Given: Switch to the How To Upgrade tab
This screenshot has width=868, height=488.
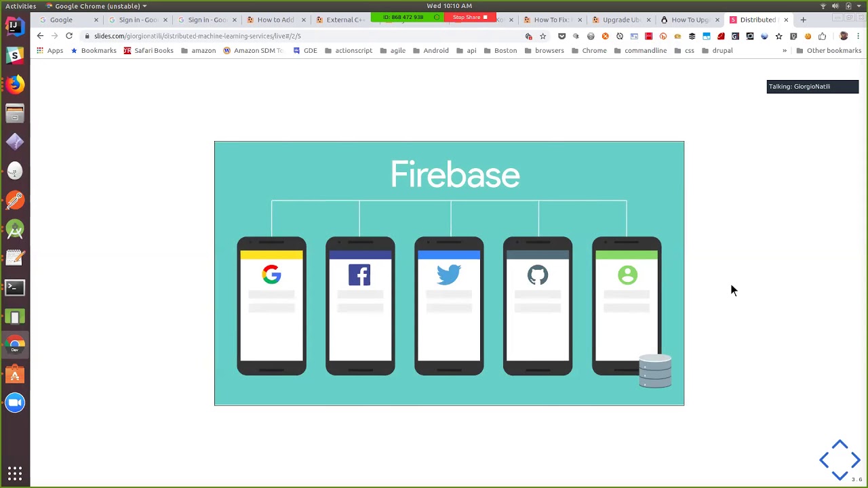Looking at the screenshot, I should pyautogui.click(x=689, y=20).
